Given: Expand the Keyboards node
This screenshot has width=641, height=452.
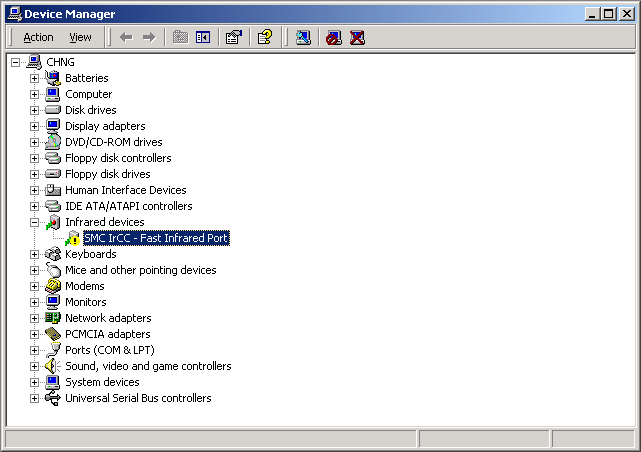Looking at the screenshot, I should point(34,254).
